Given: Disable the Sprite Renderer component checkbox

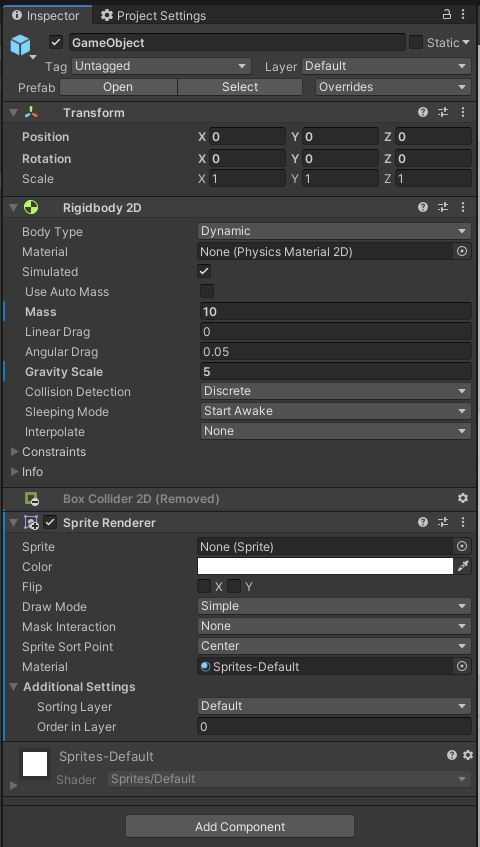Looking at the screenshot, I should click(50, 522).
